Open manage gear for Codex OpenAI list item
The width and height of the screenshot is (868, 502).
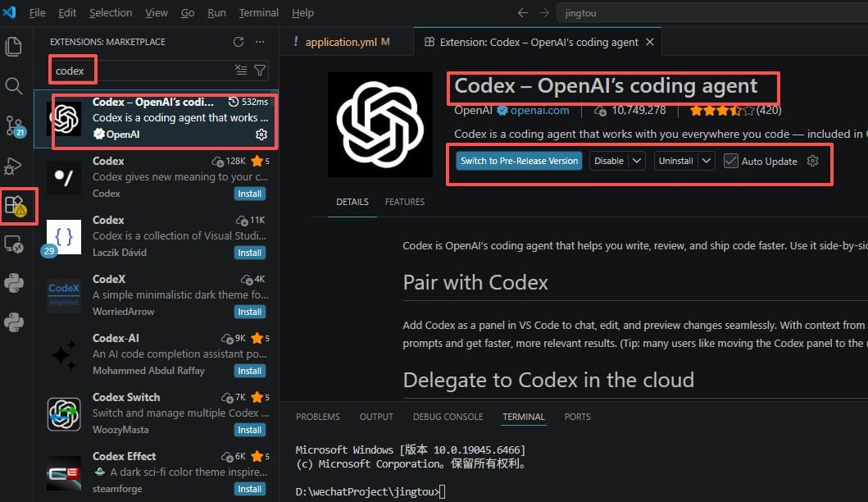pyautogui.click(x=261, y=135)
